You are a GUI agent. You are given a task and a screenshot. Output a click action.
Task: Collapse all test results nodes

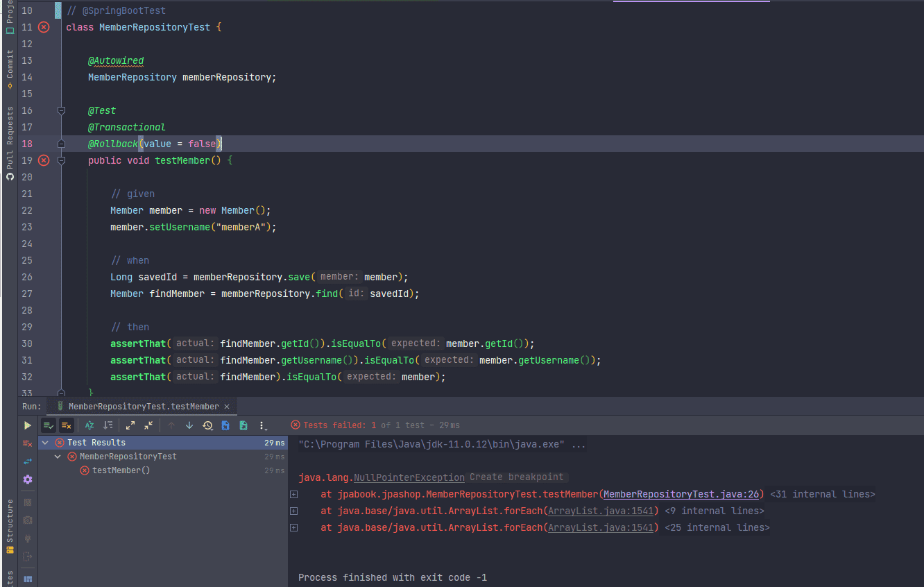[x=148, y=425]
